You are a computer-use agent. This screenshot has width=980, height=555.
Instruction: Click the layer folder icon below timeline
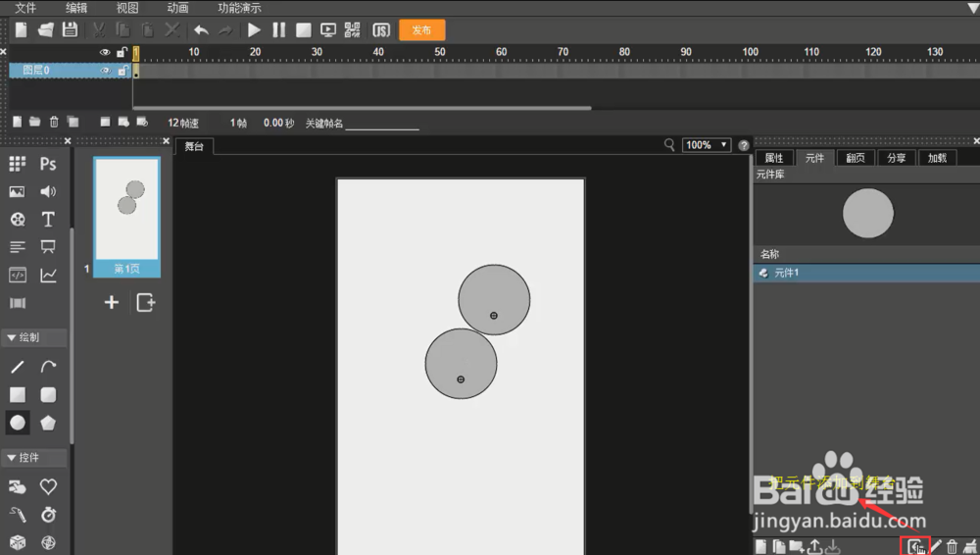pos(35,122)
